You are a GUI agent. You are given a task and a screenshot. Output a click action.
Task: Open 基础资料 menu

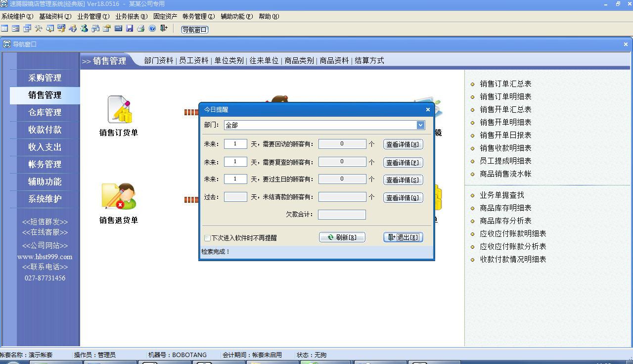coord(55,16)
